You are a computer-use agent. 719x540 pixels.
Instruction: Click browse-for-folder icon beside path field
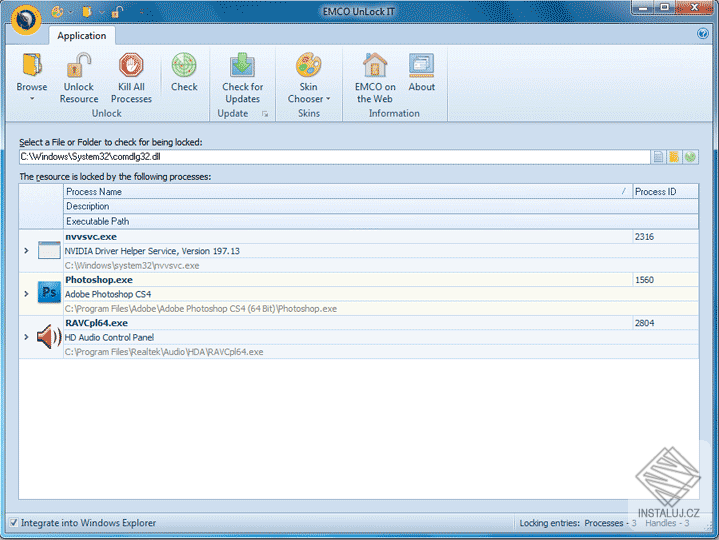pyautogui.click(x=674, y=157)
